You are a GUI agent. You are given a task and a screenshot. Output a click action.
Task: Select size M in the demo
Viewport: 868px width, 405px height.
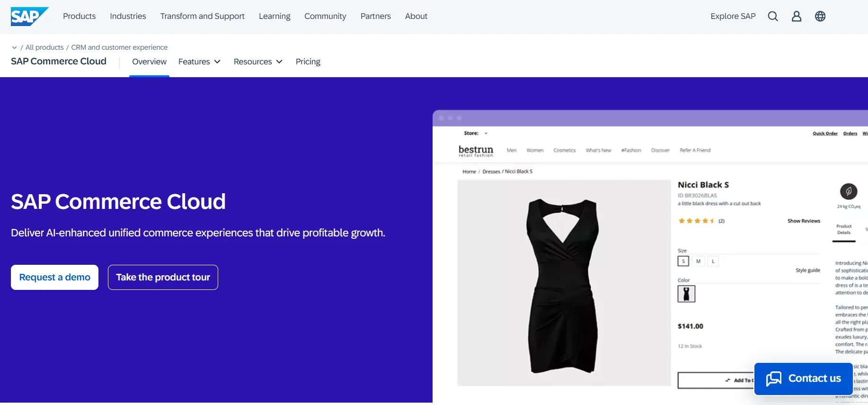pyautogui.click(x=698, y=261)
